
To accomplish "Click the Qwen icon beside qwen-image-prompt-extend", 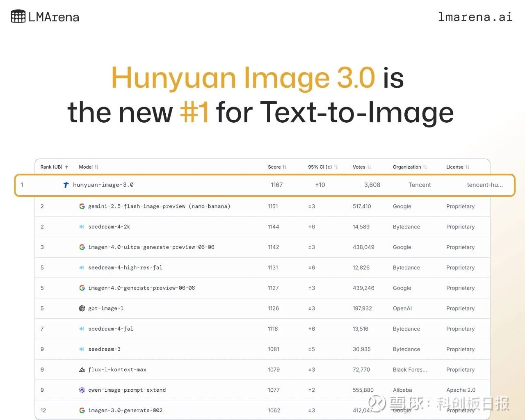I will [82, 390].
